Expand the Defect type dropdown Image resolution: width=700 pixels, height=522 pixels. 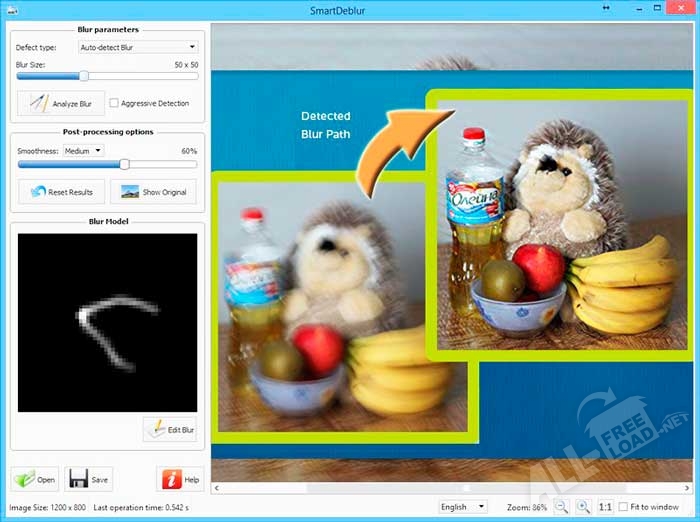(136, 47)
